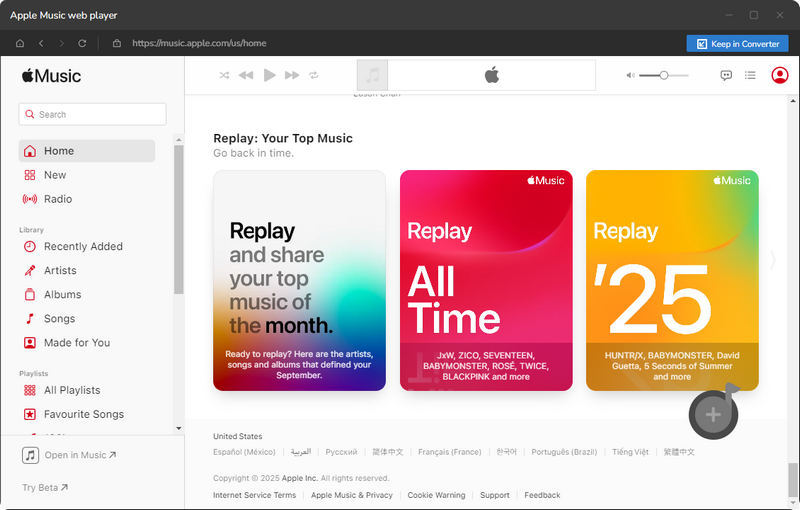The height and width of the screenshot is (510, 800).
Task: Click main page scrollbar up arrow
Action: (792, 101)
